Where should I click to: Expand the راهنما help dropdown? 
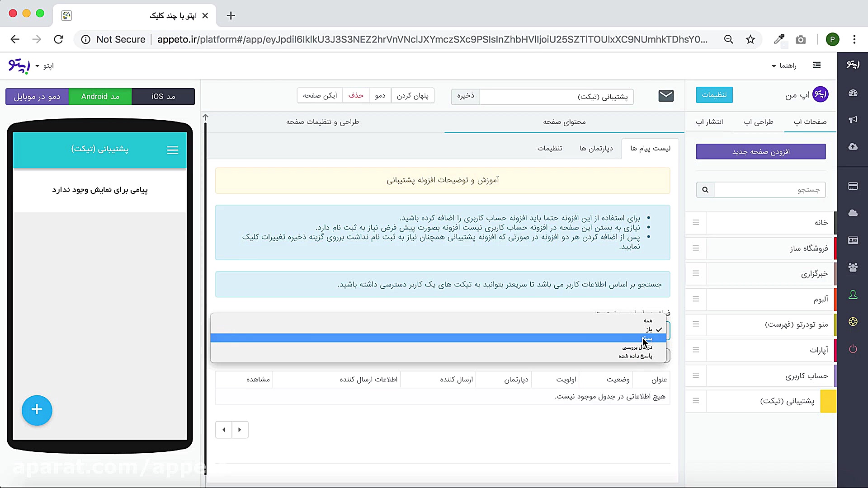pyautogui.click(x=783, y=66)
